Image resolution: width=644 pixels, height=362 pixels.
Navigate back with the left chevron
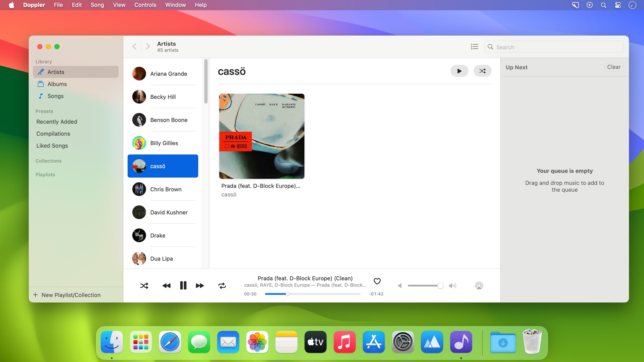pos(134,46)
